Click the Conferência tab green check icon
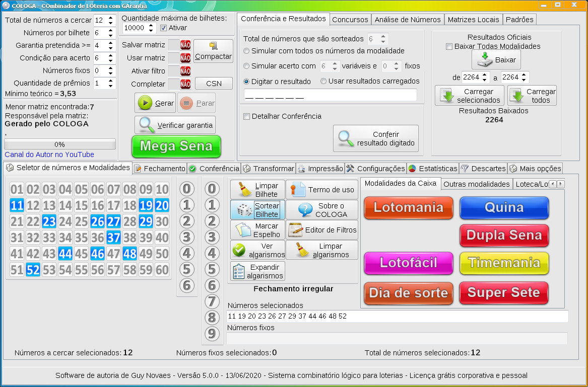 (x=193, y=169)
